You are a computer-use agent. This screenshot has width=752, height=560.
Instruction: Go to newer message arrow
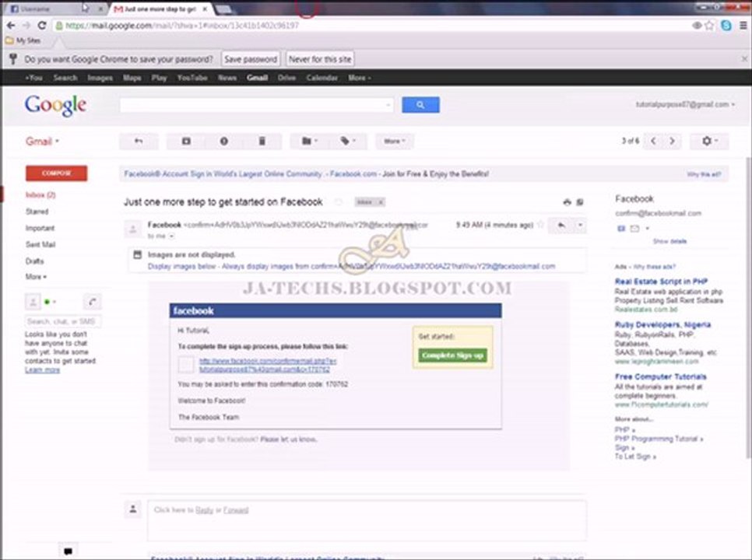(653, 141)
